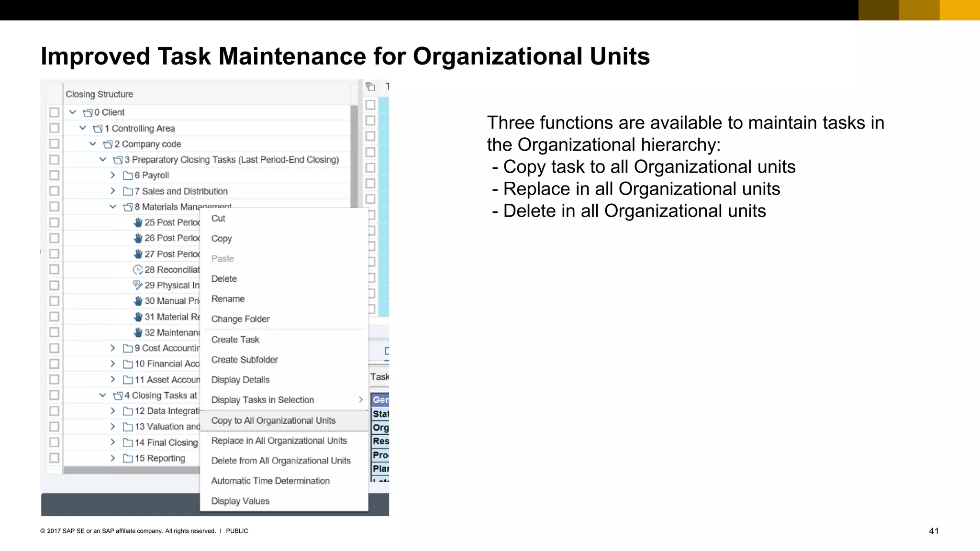Open Display Tasks in Selection submenu arrow
980x551 pixels.
361,399
